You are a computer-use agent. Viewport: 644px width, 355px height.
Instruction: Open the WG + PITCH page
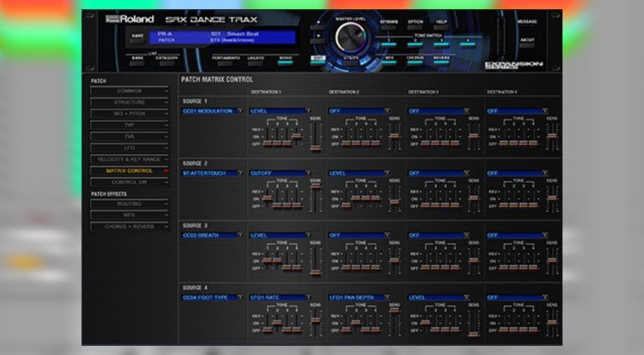130,114
